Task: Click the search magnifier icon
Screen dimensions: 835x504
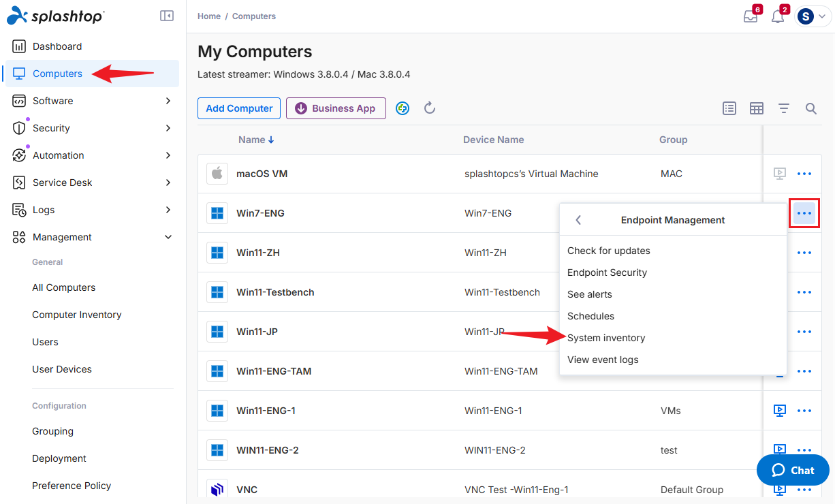Action: 811,108
